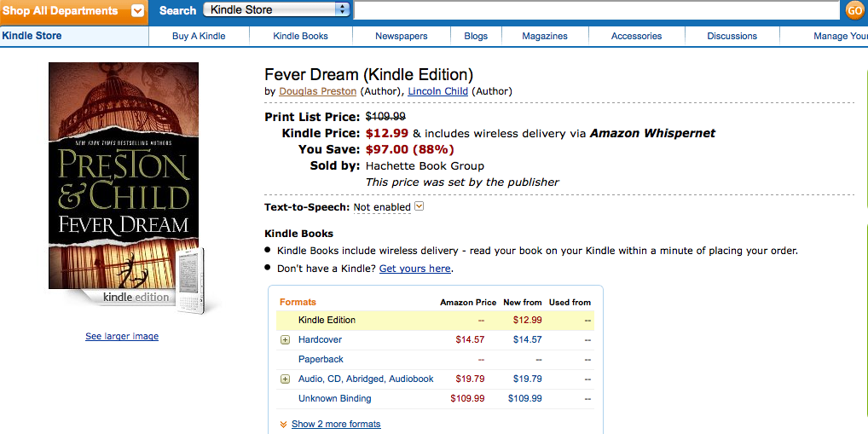Screen dimensions: 868x434
Task: Expand Hardcover format plus icon
Action: tap(286, 339)
